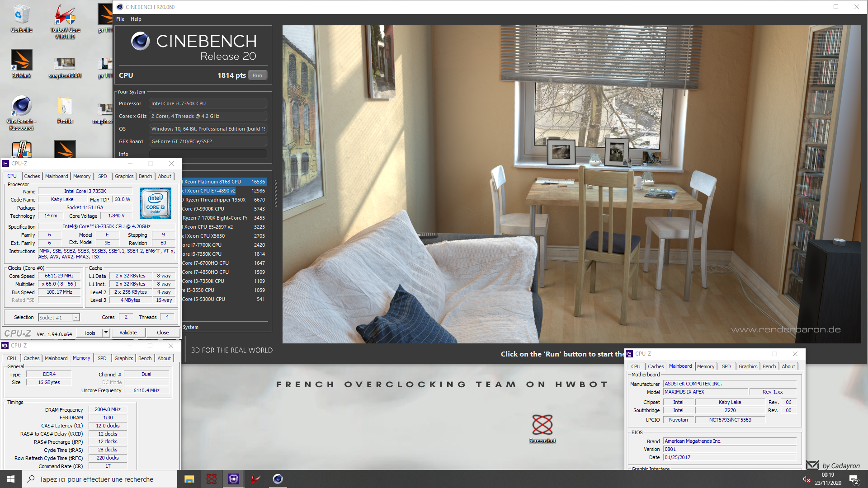Click the Windows taskbar search box
Screen dimensions: 868x488
(99, 479)
